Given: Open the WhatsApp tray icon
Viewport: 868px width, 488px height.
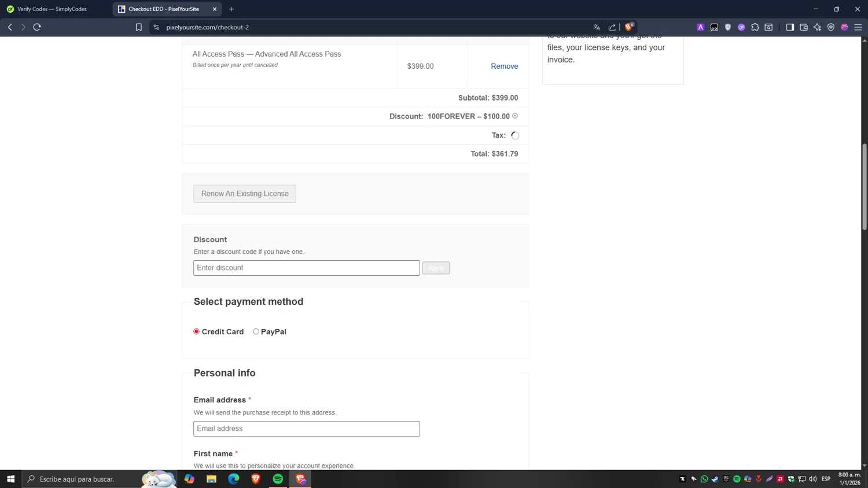Looking at the screenshot, I should 704,479.
